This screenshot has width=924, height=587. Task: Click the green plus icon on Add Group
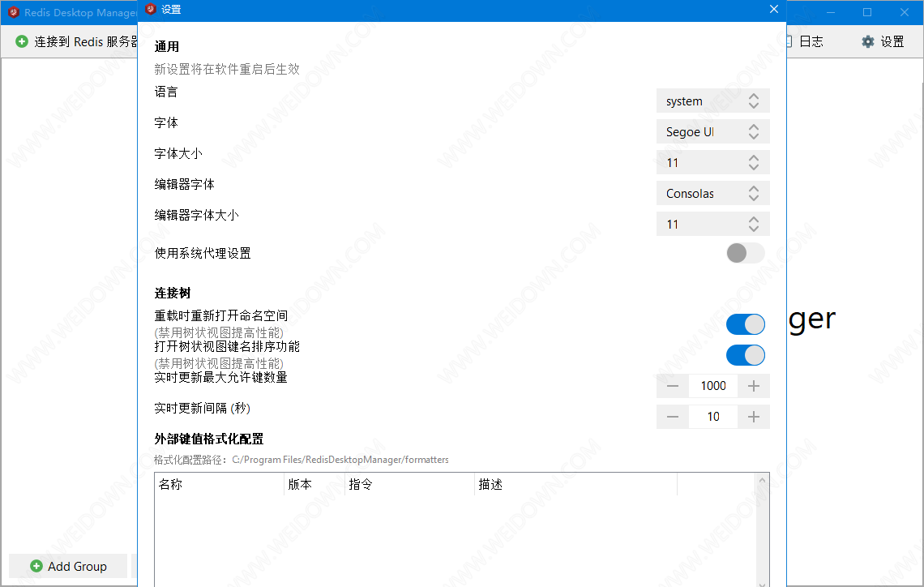point(36,566)
